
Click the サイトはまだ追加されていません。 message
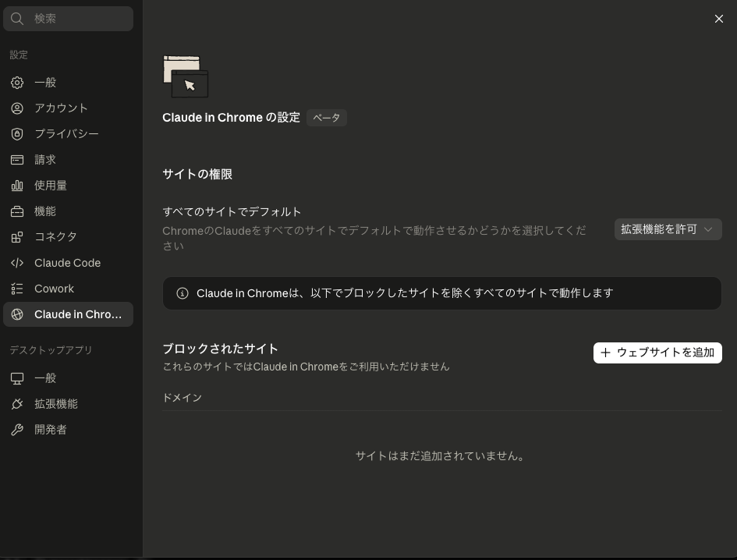(x=441, y=456)
